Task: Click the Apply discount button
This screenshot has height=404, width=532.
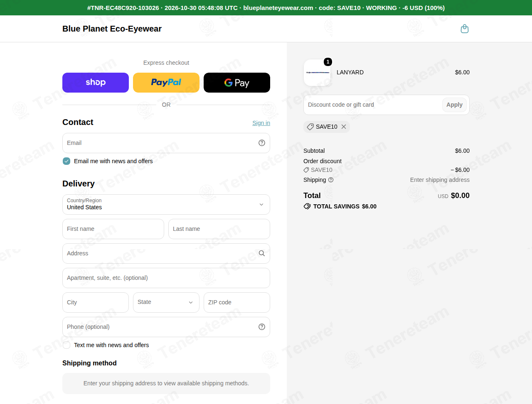Action: [454, 105]
